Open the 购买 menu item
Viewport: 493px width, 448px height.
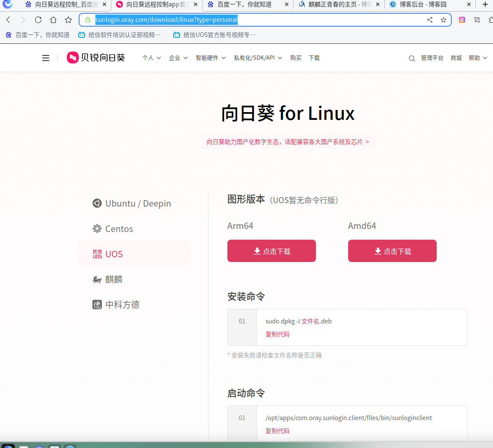coord(296,58)
